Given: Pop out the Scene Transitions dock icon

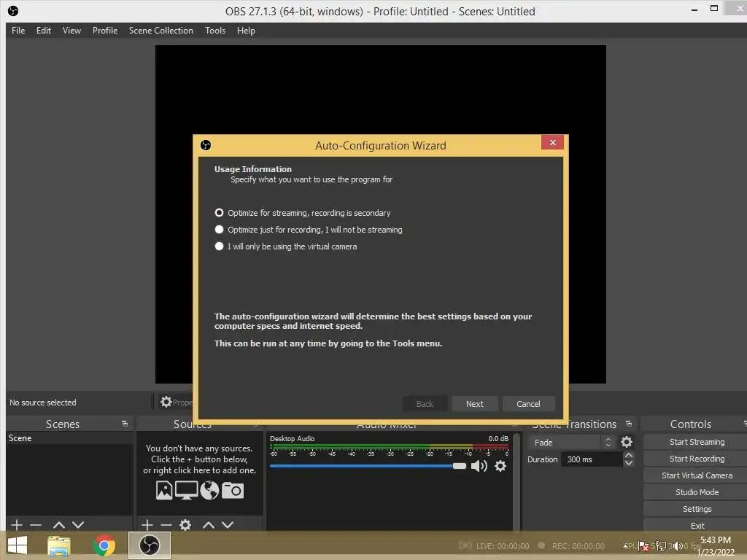Looking at the screenshot, I should (x=629, y=424).
